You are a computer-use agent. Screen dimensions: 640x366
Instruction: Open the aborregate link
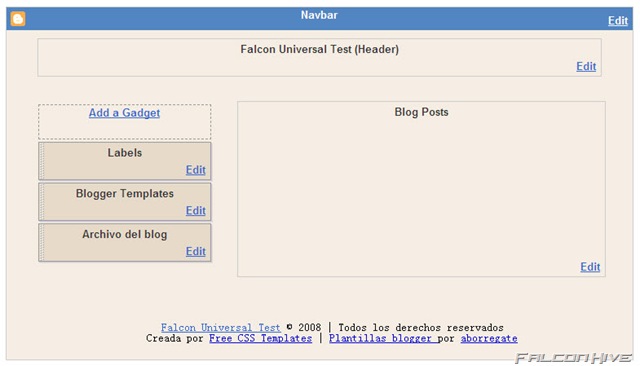[x=489, y=338]
